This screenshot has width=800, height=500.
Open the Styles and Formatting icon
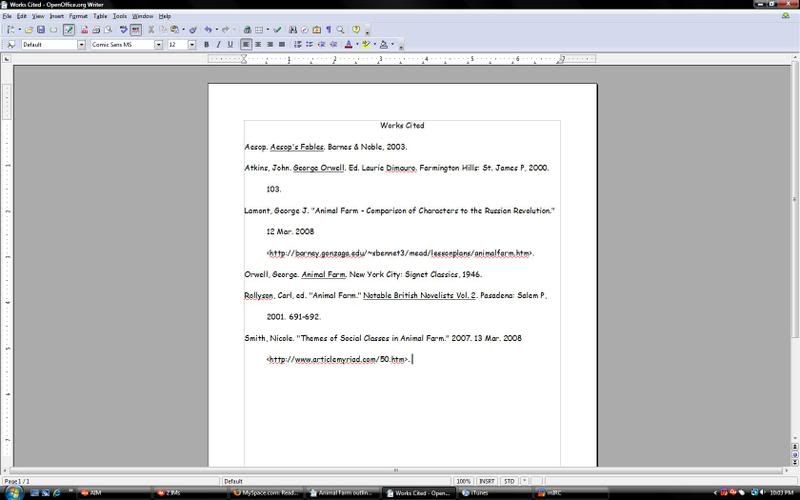[x=11, y=44]
